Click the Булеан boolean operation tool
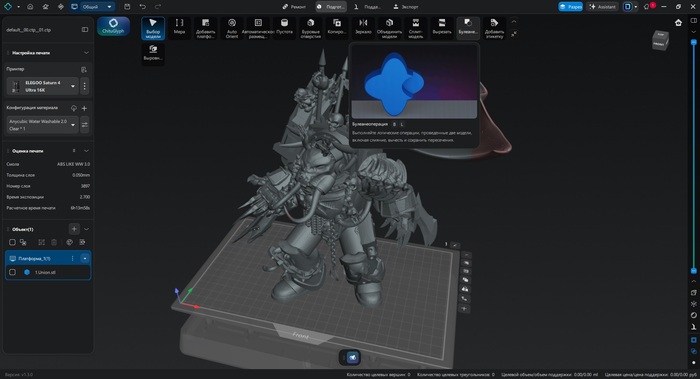Image resolution: width=700 pixels, height=379 pixels. 468,28
